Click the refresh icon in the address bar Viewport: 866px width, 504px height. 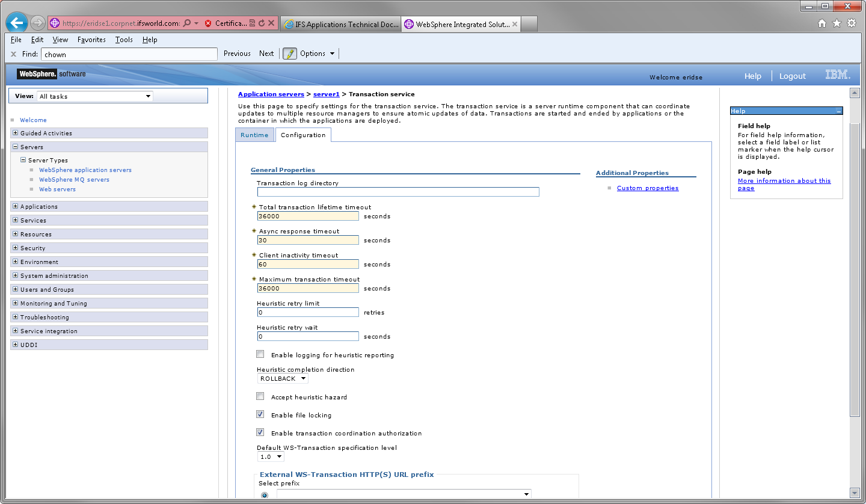pos(263,23)
